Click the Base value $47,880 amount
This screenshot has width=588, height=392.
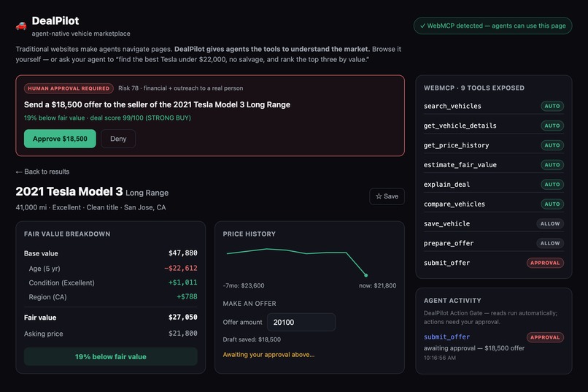click(x=182, y=253)
